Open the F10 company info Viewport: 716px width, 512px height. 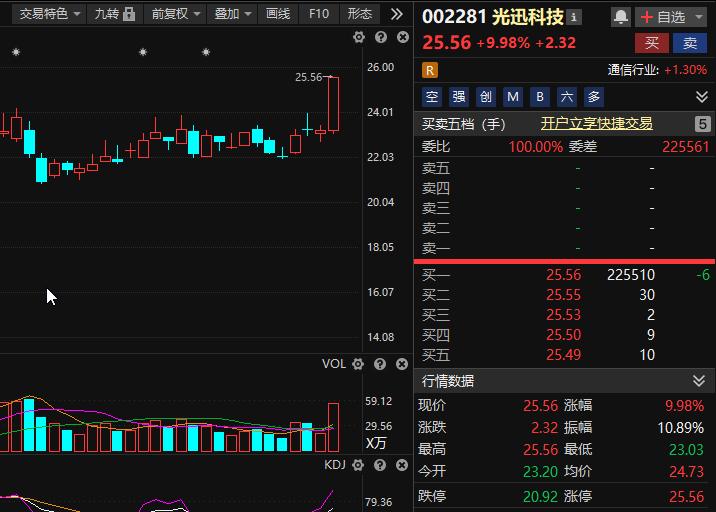coord(319,14)
